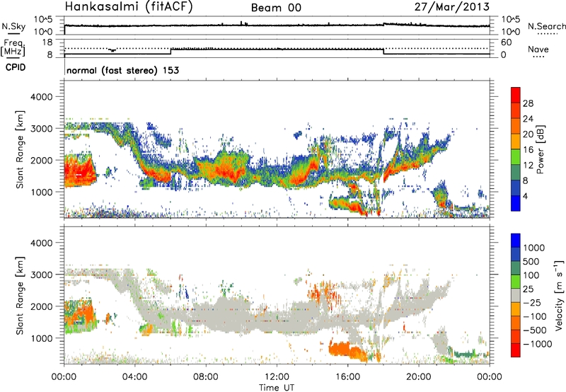The height and width of the screenshot is (392, 566).
Task: Click the positive "100" value on Velocity colorbar
Action: (531, 275)
